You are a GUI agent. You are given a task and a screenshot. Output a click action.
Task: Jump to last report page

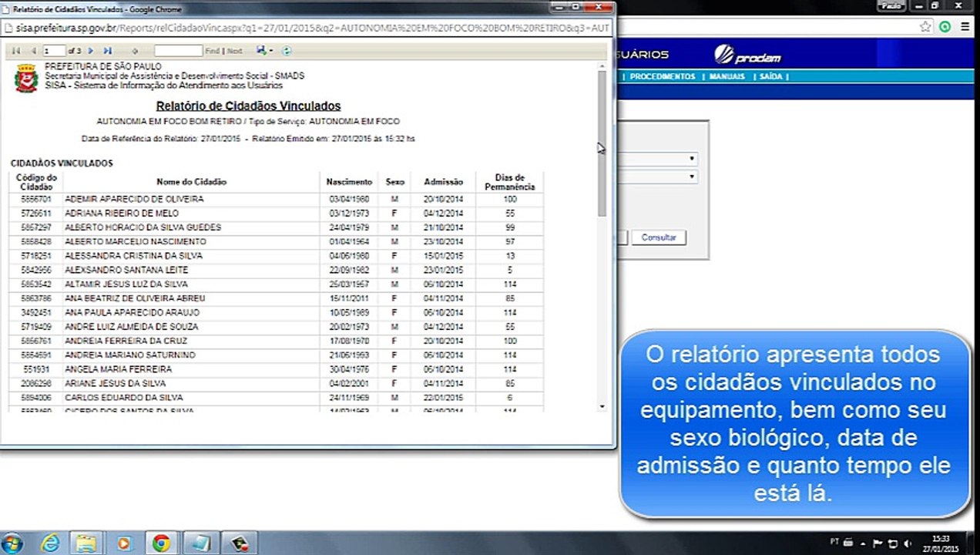coord(107,51)
